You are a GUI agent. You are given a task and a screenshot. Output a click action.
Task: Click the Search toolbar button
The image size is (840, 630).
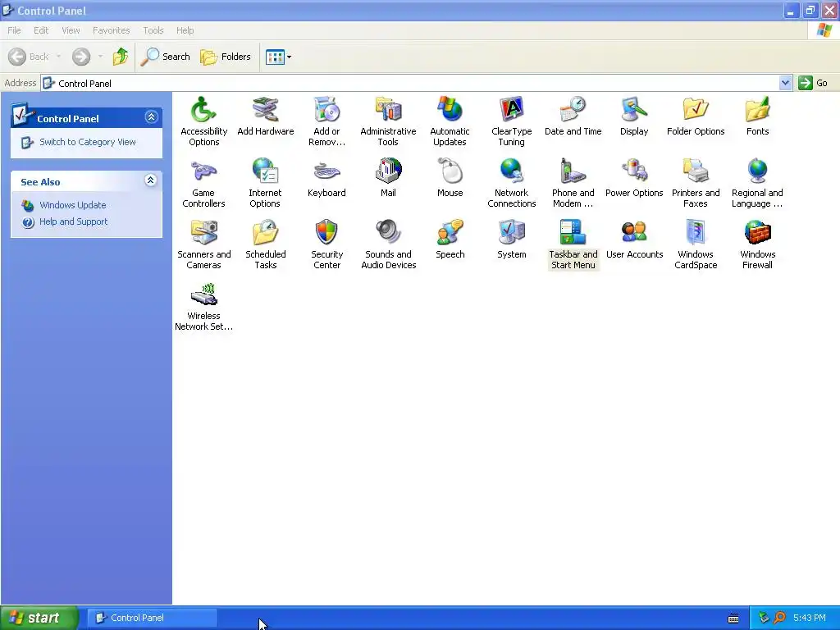click(165, 57)
